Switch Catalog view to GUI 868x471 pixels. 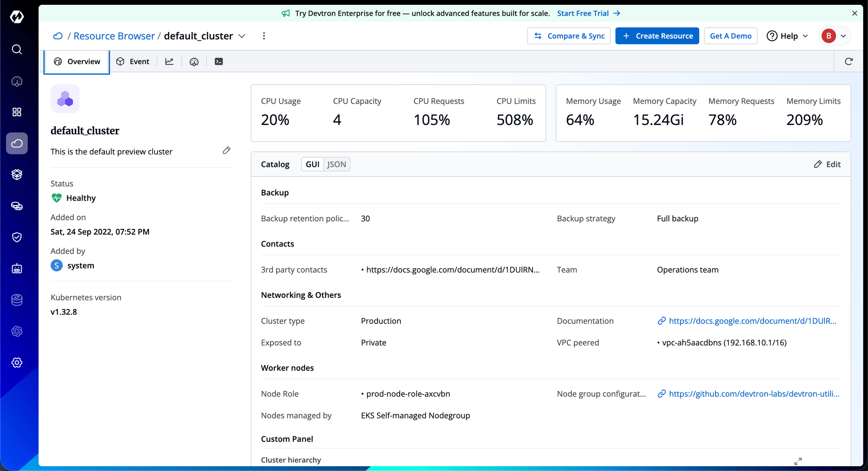pyautogui.click(x=312, y=164)
